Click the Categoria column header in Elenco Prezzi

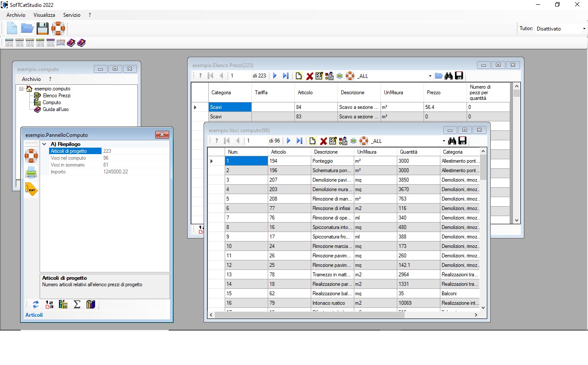coord(230,93)
